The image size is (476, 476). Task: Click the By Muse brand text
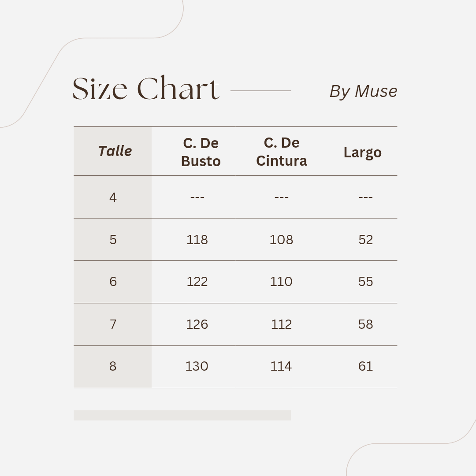pos(363,91)
